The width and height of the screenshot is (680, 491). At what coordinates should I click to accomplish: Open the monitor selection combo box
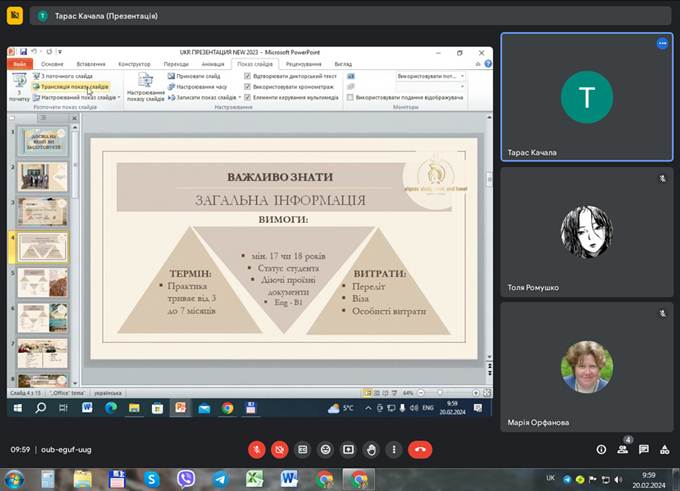coord(430,76)
